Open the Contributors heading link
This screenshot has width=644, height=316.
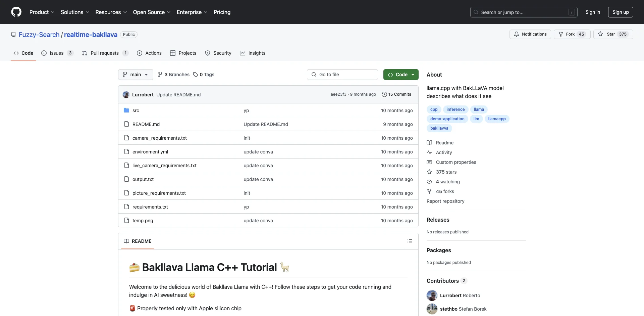[442, 281]
